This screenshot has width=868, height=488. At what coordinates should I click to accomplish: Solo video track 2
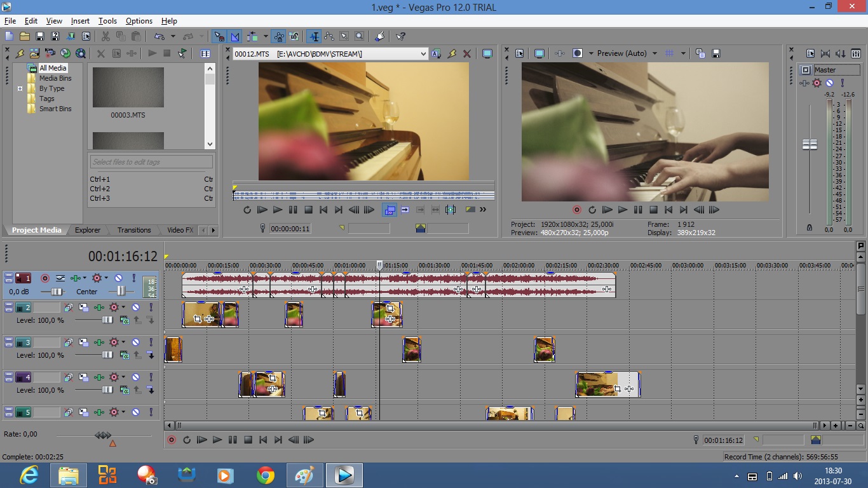[x=151, y=307]
